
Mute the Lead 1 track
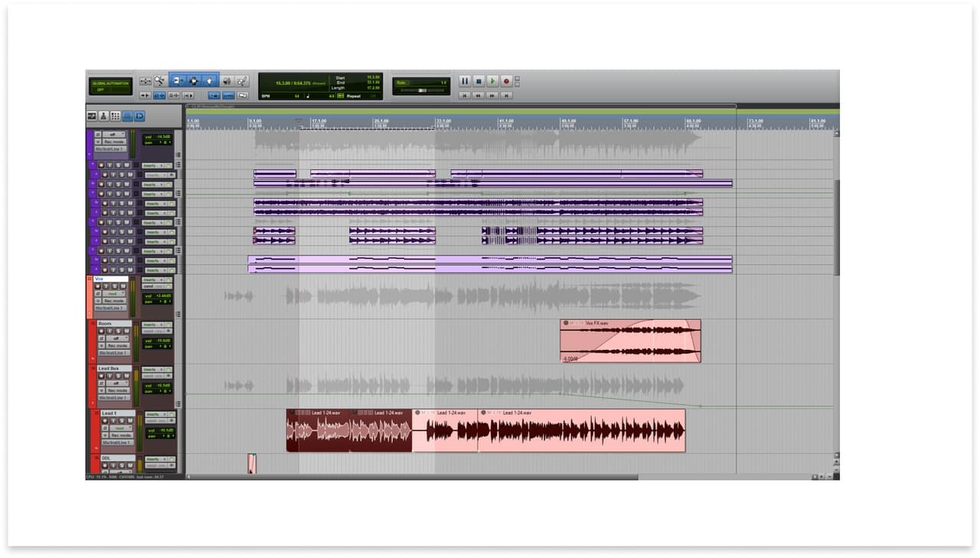coord(129,421)
